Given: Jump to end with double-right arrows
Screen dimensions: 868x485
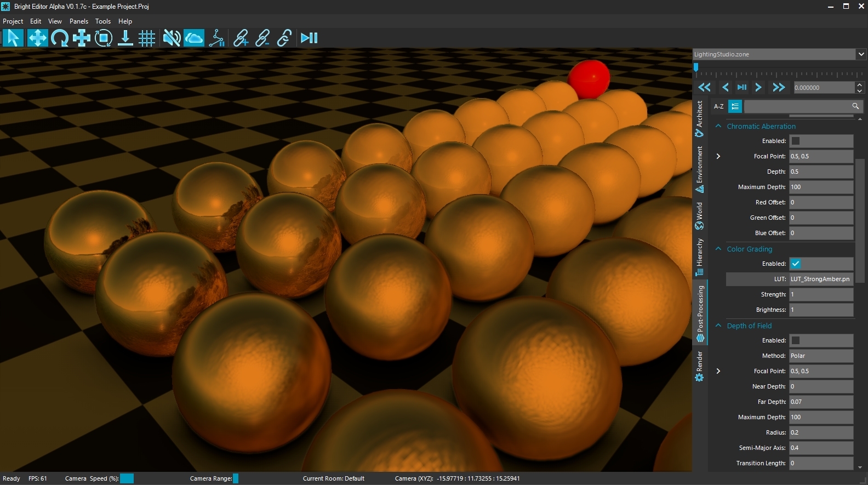Looking at the screenshot, I should click(779, 87).
